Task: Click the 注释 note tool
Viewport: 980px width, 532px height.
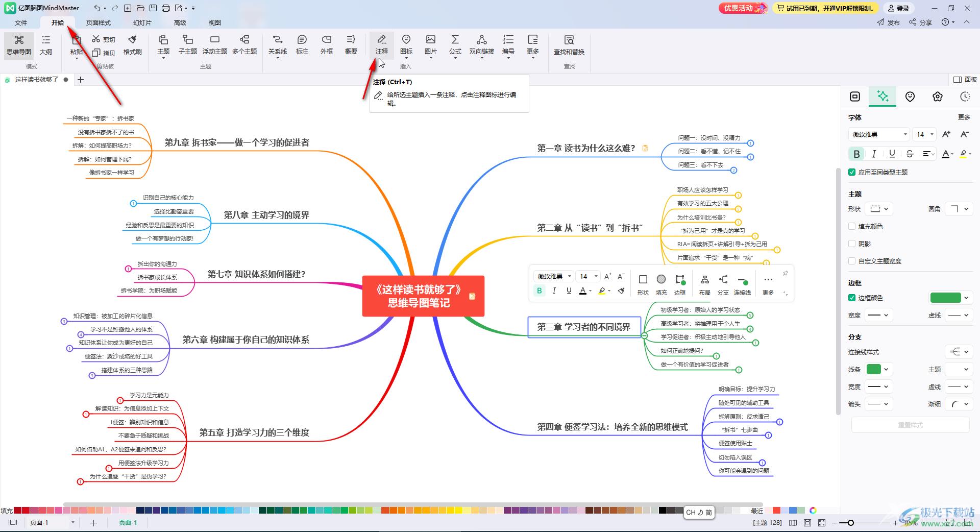Action: [382, 45]
